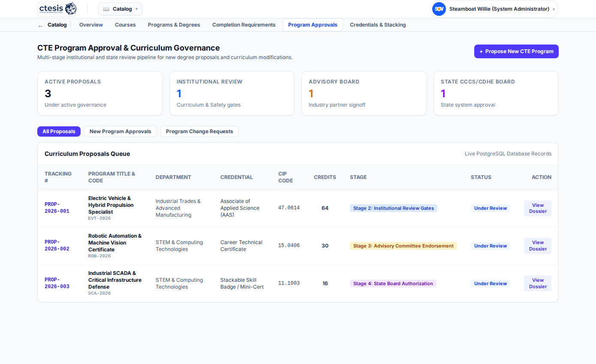Select the Program Approvals tab
The width and height of the screenshot is (596, 364).
point(313,25)
